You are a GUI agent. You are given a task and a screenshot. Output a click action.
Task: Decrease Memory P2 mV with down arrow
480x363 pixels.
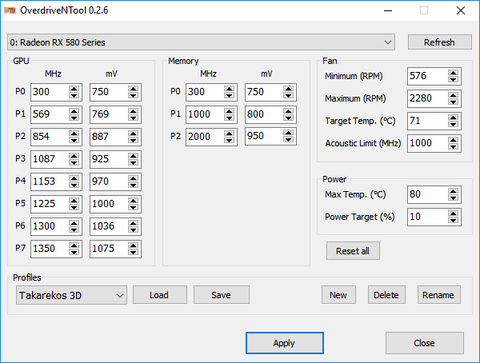(x=288, y=140)
